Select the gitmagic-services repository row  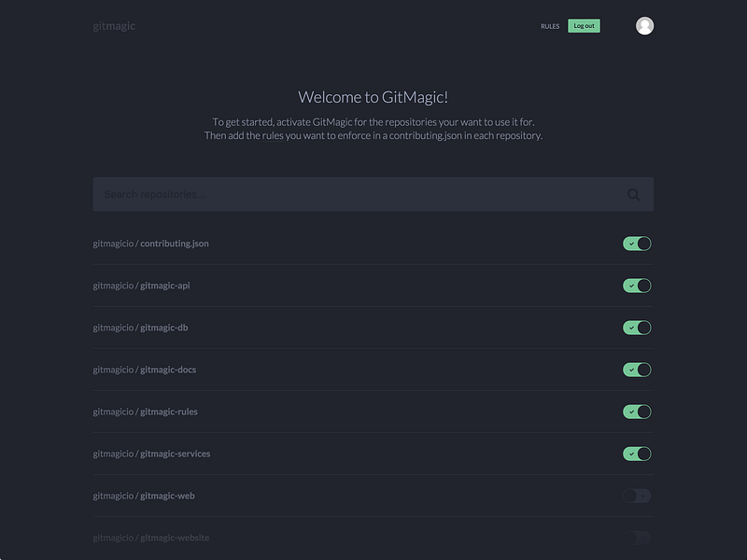(149, 453)
